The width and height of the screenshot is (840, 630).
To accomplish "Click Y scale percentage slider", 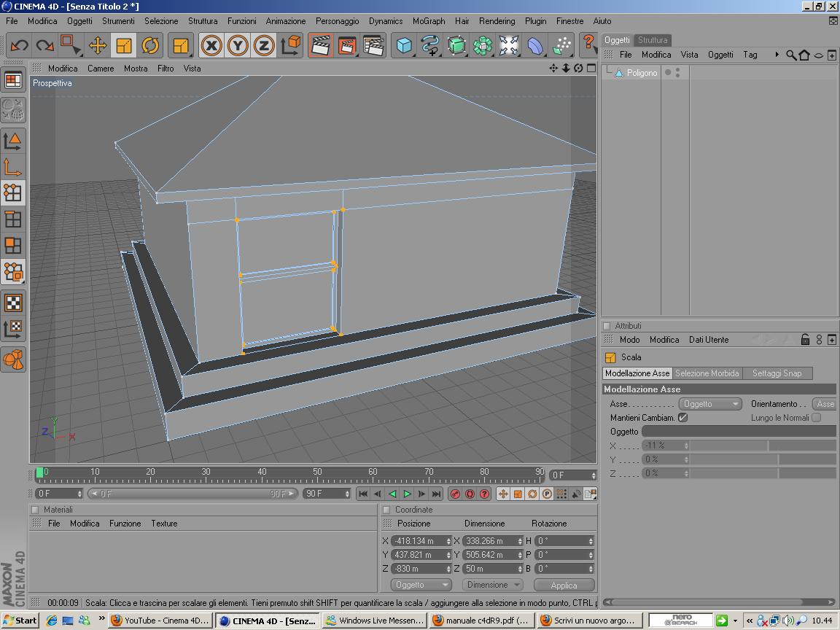I will pyautogui.click(x=763, y=459).
